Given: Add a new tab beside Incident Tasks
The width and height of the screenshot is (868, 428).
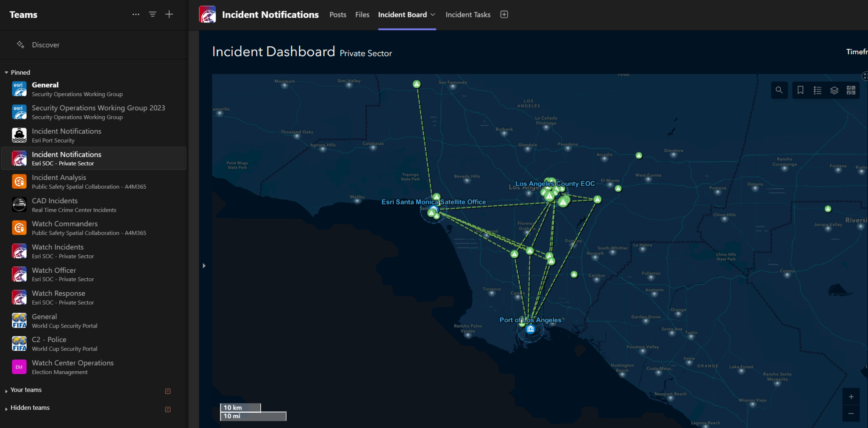Looking at the screenshot, I should click(504, 14).
